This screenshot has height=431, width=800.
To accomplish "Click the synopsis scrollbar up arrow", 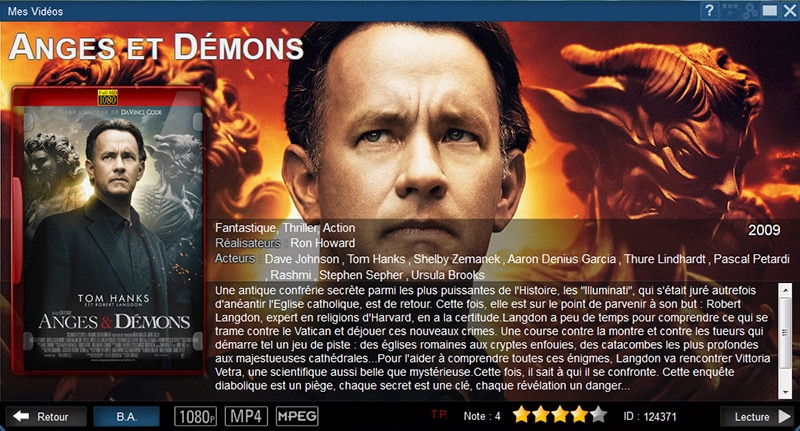I will [785, 290].
